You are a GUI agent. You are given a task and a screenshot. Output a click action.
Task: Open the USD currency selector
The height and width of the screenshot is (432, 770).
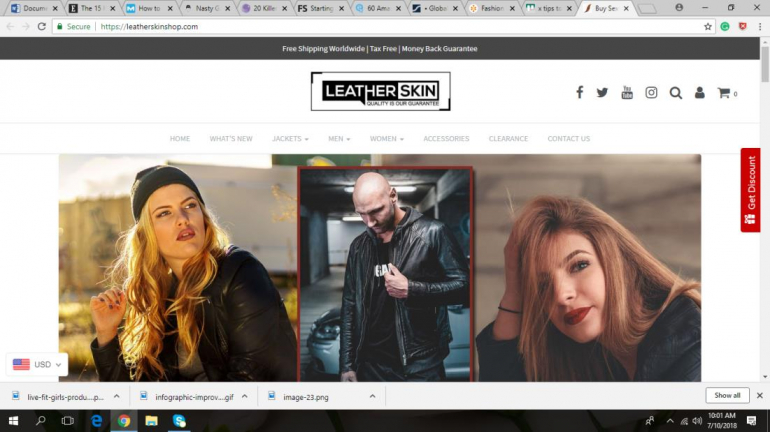point(37,365)
